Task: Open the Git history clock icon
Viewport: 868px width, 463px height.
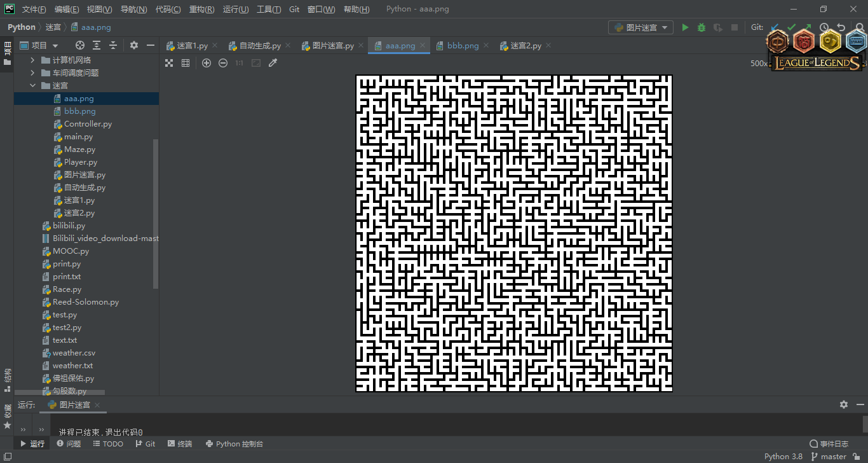Action: point(824,27)
